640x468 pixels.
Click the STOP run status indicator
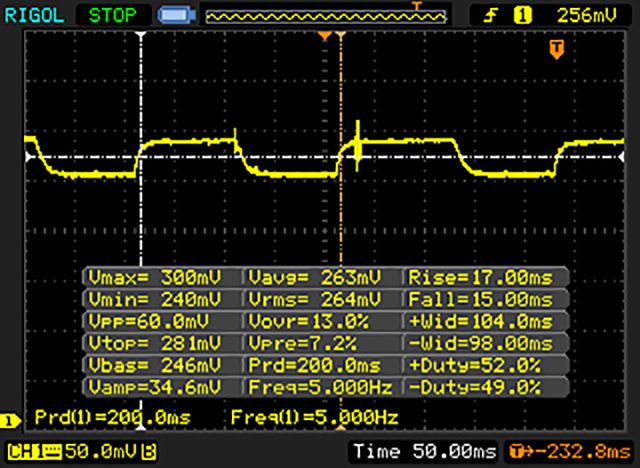pos(113,16)
